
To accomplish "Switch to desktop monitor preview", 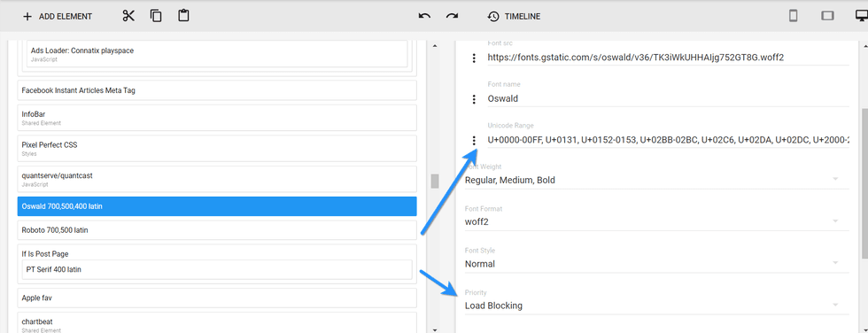I will click(861, 16).
